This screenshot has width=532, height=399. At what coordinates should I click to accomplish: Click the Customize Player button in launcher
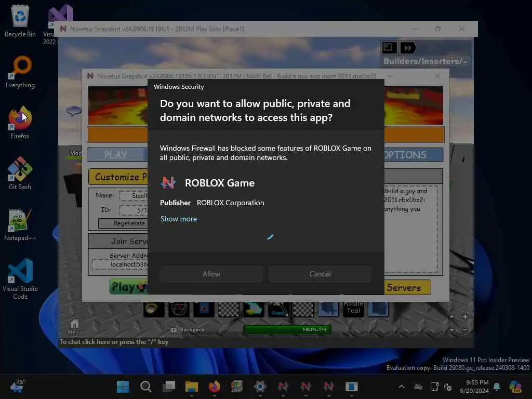point(118,177)
